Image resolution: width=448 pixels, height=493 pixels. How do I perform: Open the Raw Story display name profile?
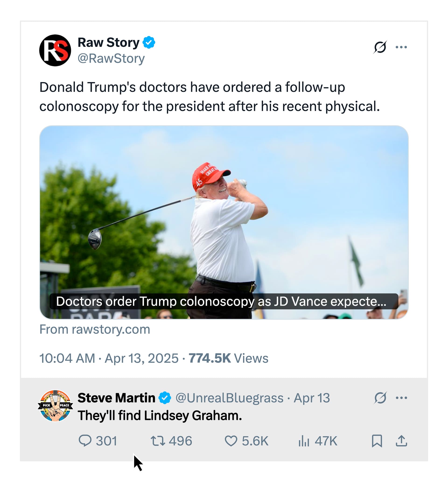(x=108, y=42)
